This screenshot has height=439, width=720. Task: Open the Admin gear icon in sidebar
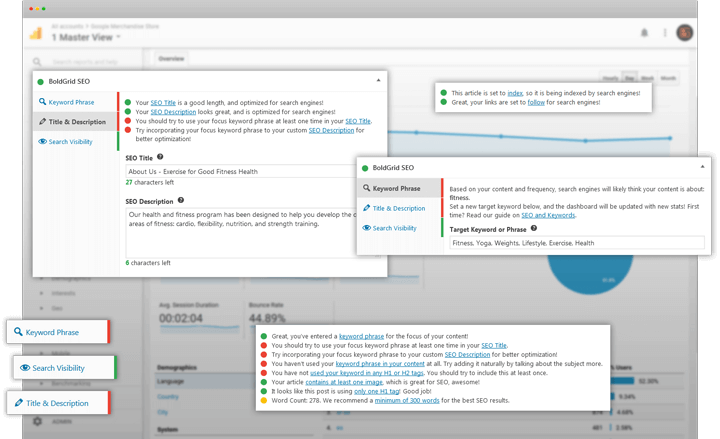pyautogui.click(x=38, y=421)
